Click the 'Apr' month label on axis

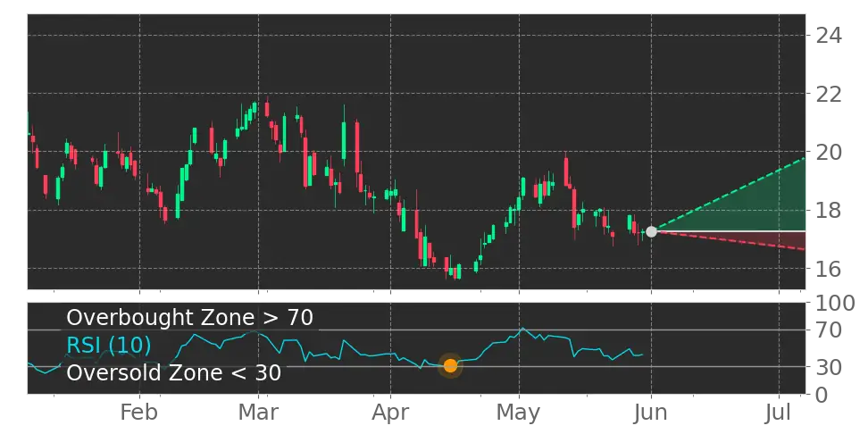coord(391,413)
